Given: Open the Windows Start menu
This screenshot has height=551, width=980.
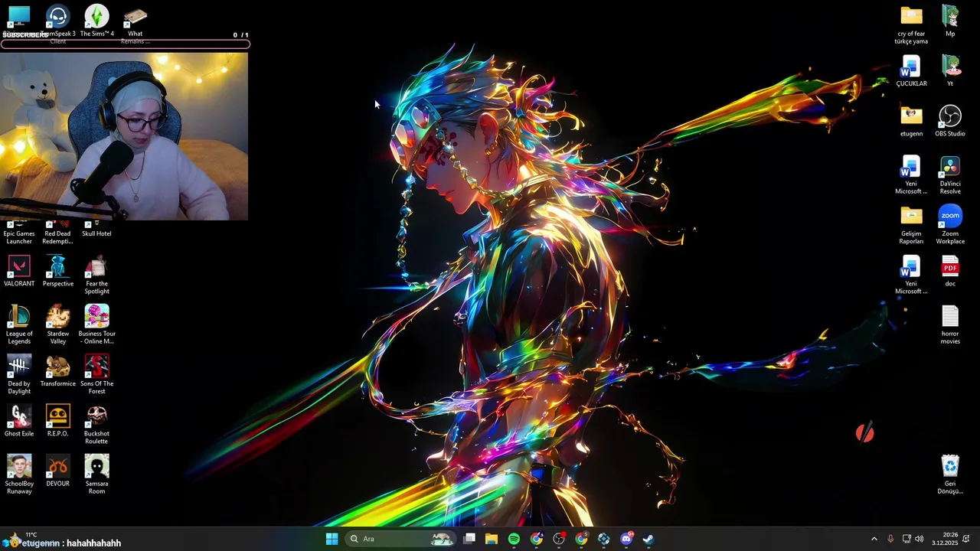Looking at the screenshot, I should (332, 539).
